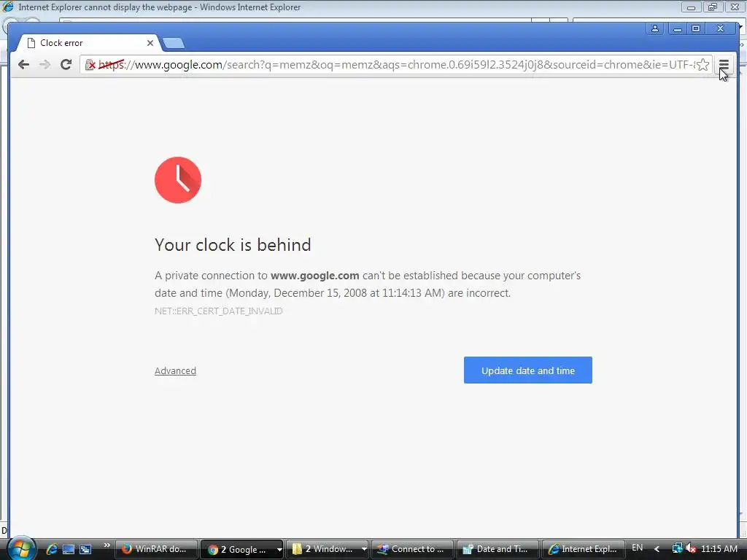Click the EN language indicator
747x560 pixels.
click(x=638, y=548)
